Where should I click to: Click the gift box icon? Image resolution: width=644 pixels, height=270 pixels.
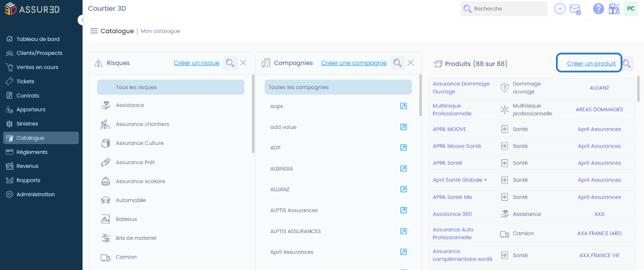pyautogui.click(x=614, y=9)
